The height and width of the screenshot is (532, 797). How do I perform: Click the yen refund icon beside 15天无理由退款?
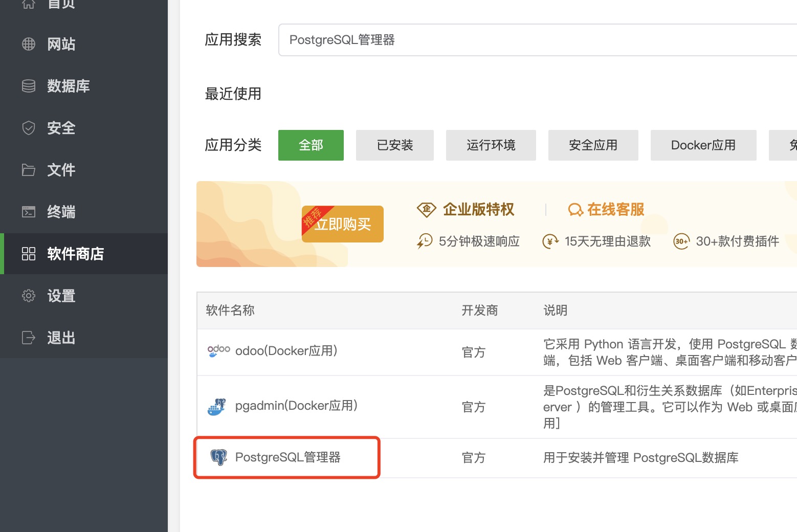pos(550,241)
